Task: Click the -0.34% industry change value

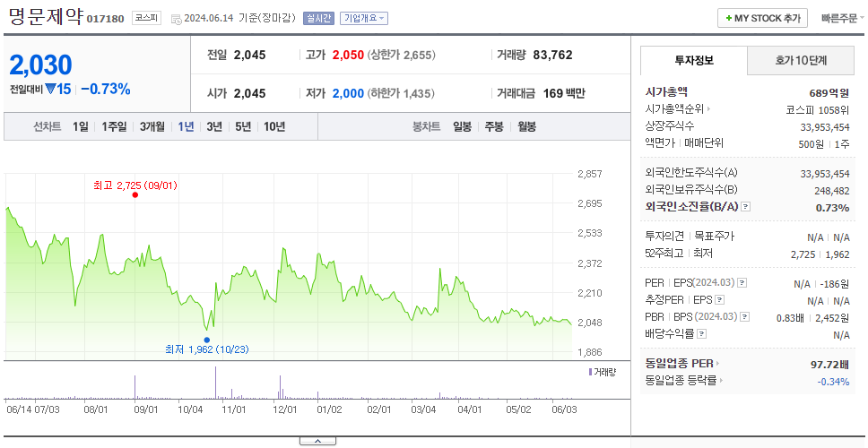Action: point(834,382)
